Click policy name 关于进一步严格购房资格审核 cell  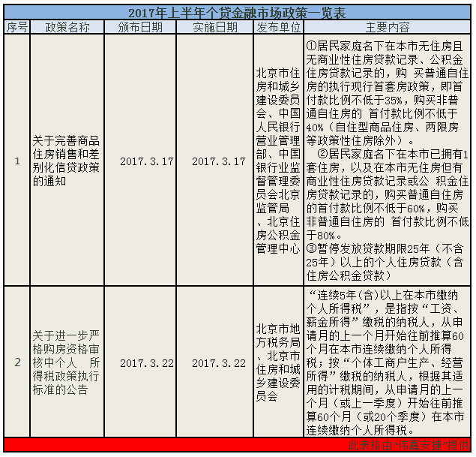coord(67,362)
